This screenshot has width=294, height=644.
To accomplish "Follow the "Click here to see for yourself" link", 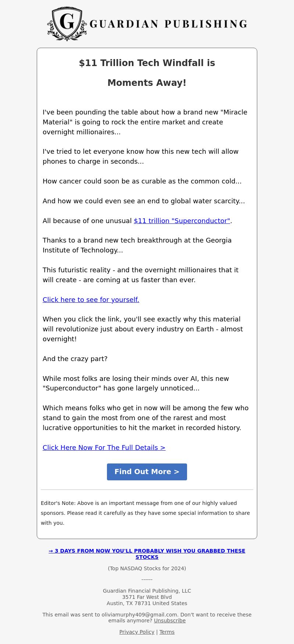I will (91, 300).
